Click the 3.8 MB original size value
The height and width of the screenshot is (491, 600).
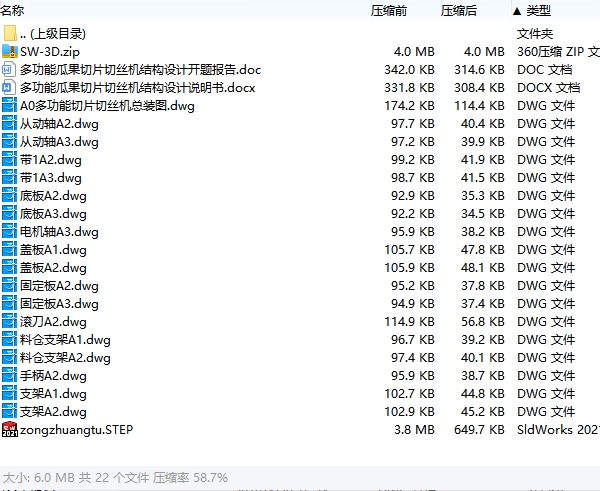coord(414,429)
